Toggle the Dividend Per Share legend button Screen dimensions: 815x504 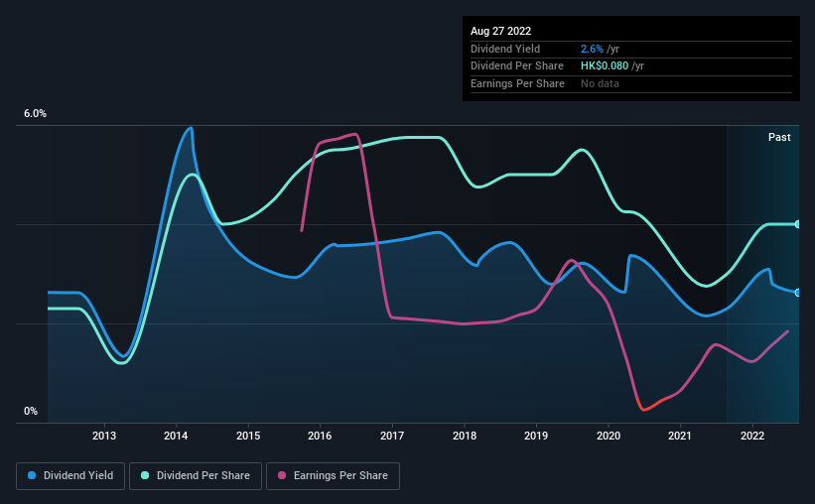(x=196, y=476)
